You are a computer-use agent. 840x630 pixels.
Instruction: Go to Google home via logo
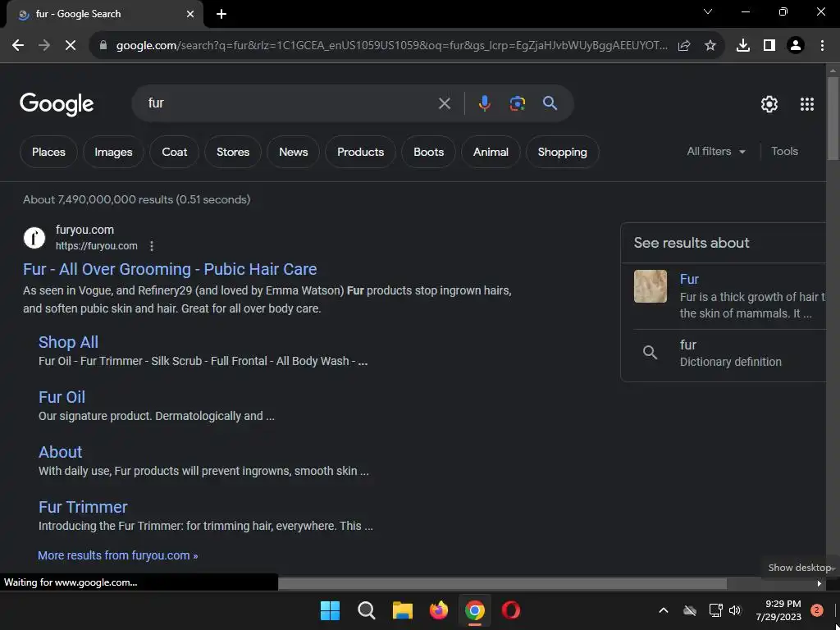tap(57, 104)
